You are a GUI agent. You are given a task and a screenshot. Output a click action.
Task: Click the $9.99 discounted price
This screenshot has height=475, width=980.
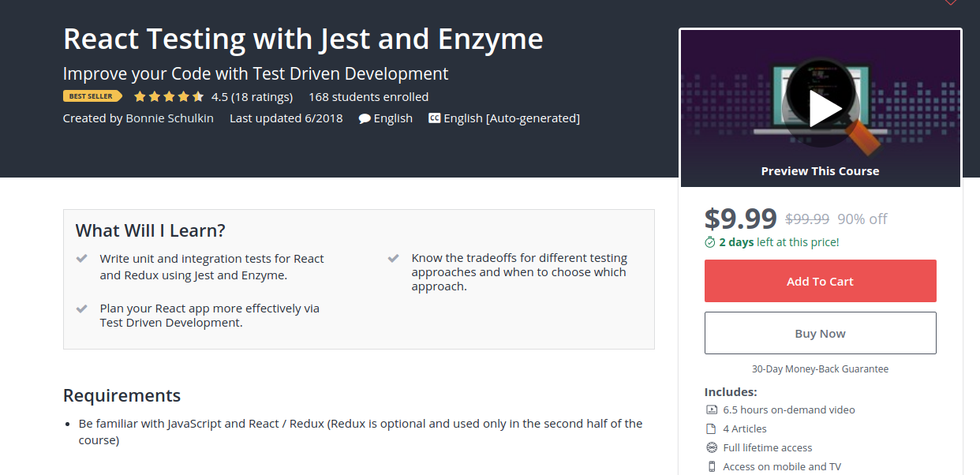coord(740,218)
